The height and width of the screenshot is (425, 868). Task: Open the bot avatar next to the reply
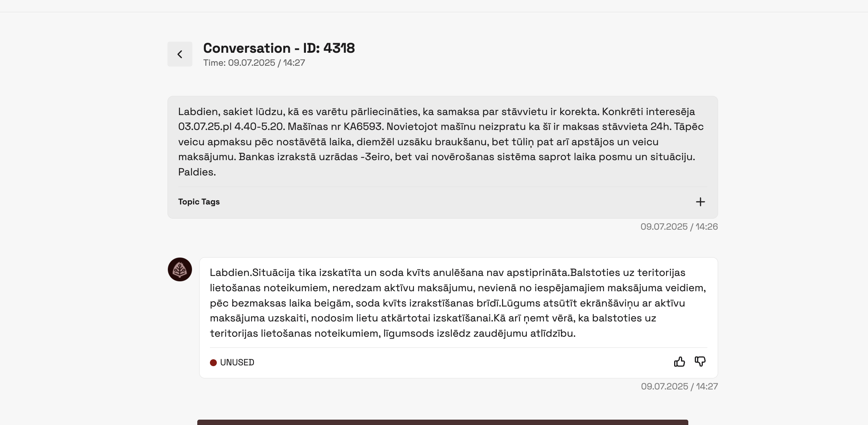tap(180, 269)
